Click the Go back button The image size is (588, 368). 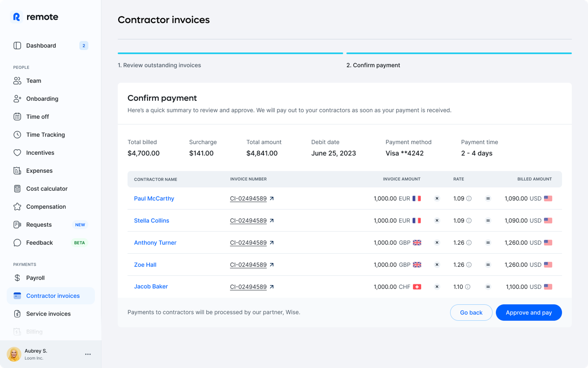[471, 312]
